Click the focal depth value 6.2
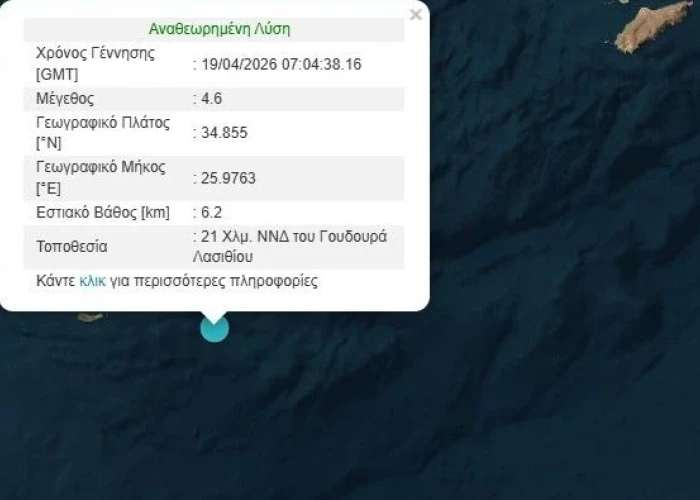 point(212,212)
